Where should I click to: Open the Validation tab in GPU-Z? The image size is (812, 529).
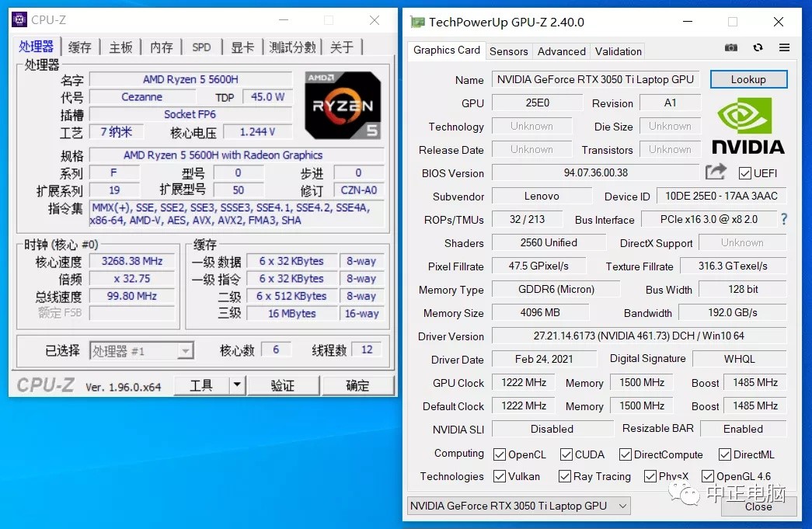coord(619,51)
